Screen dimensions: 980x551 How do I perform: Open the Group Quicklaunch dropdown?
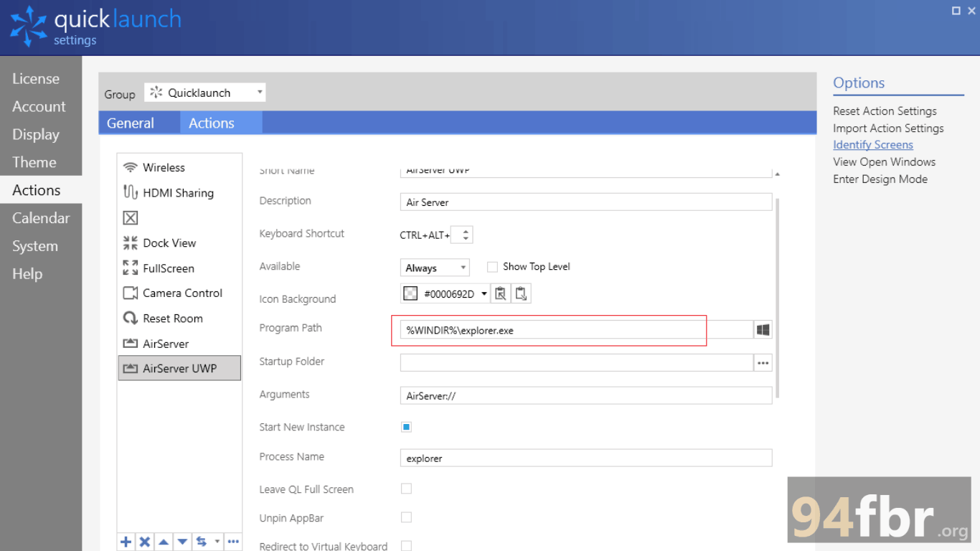[x=204, y=93]
